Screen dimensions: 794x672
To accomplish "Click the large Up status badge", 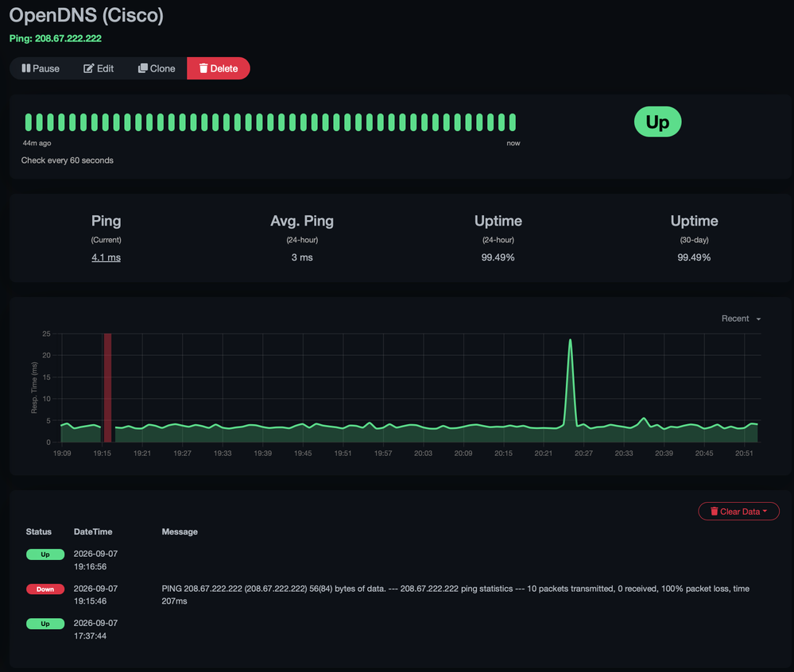I will click(x=657, y=122).
